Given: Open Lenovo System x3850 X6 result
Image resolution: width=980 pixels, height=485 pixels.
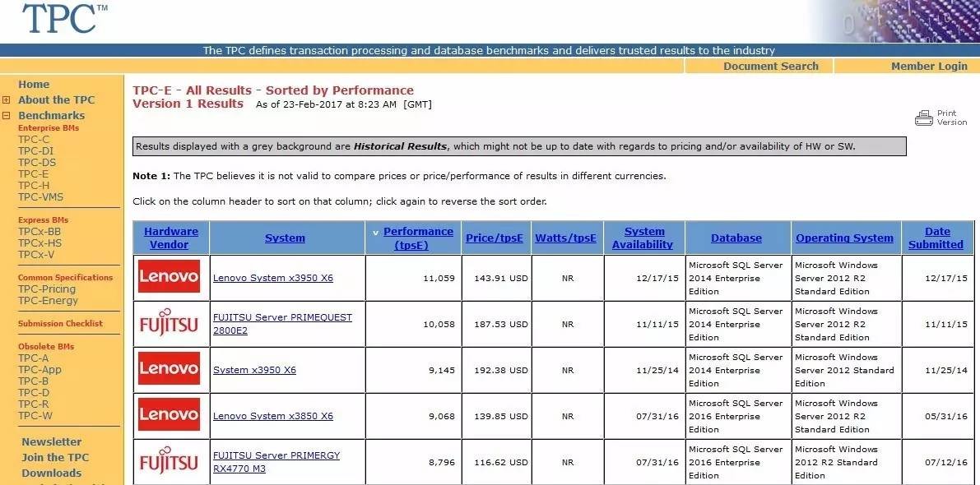Looking at the screenshot, I should point(273,416).
